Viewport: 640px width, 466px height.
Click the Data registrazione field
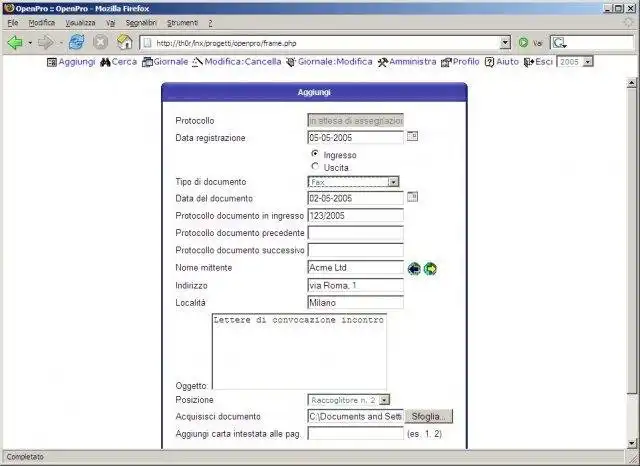[x=356, y=138]
